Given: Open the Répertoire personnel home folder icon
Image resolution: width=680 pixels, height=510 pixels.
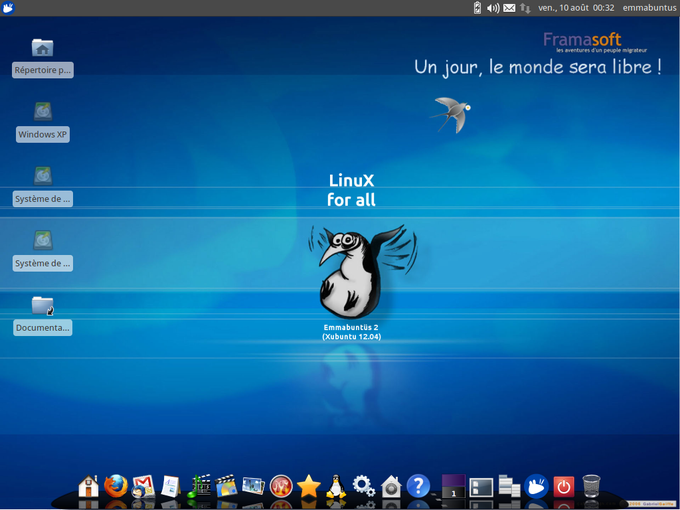Looking at the screenshot, I should [42, 59].
